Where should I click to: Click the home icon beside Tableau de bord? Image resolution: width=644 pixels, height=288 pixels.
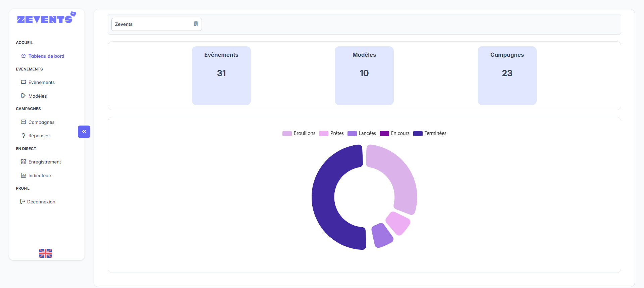pyautogui.click(x=23, y=56)
